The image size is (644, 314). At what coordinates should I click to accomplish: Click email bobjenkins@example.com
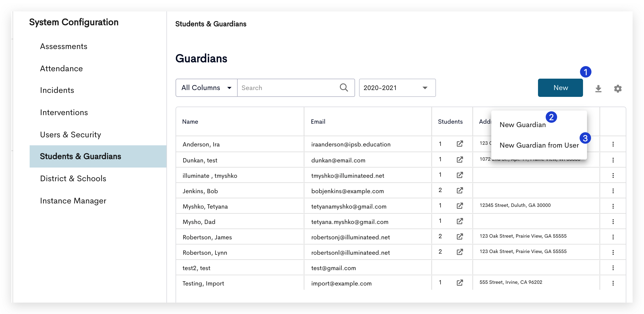[x=347, y=191]
